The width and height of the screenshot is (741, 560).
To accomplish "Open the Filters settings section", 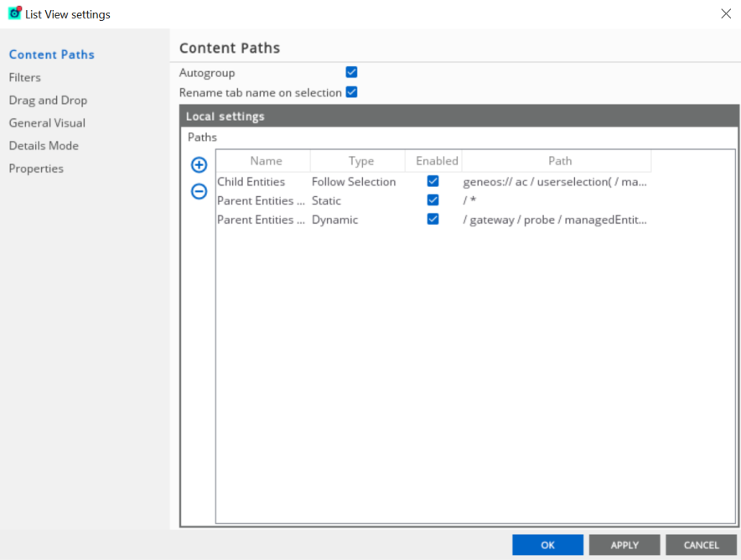I will coord(24,77).
